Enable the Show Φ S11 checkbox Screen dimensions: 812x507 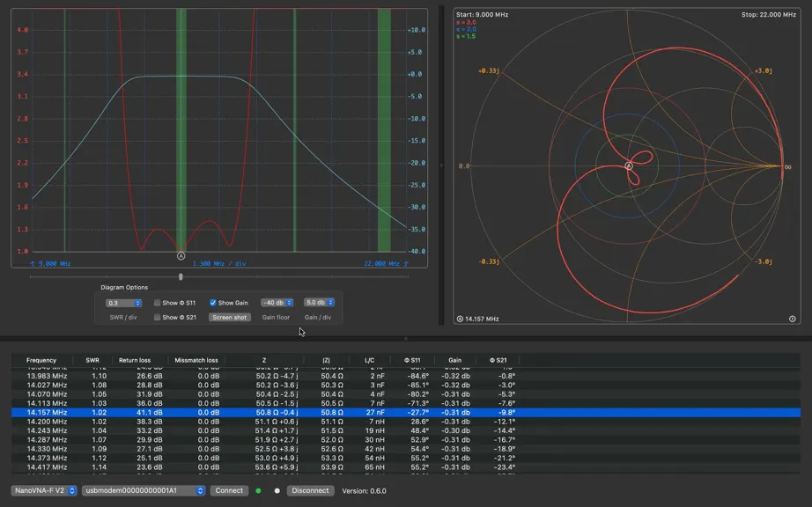pyautogui.click(x=157, y=303)
